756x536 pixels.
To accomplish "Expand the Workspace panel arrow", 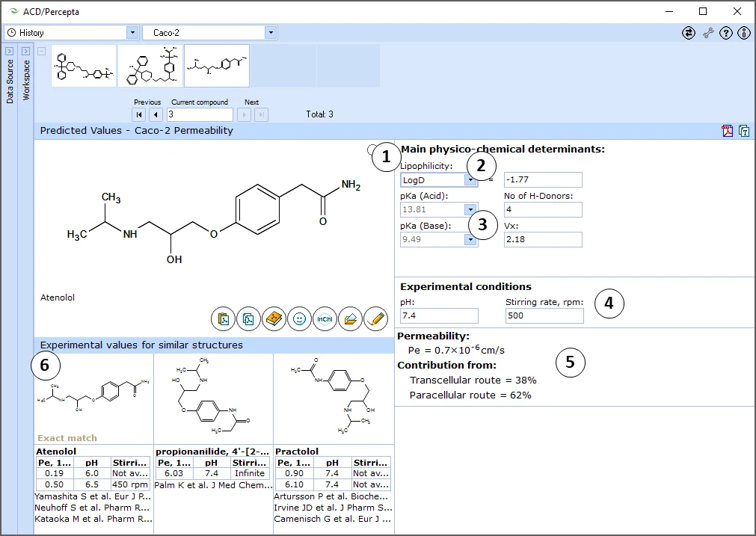I will click(x=26, y=51).
